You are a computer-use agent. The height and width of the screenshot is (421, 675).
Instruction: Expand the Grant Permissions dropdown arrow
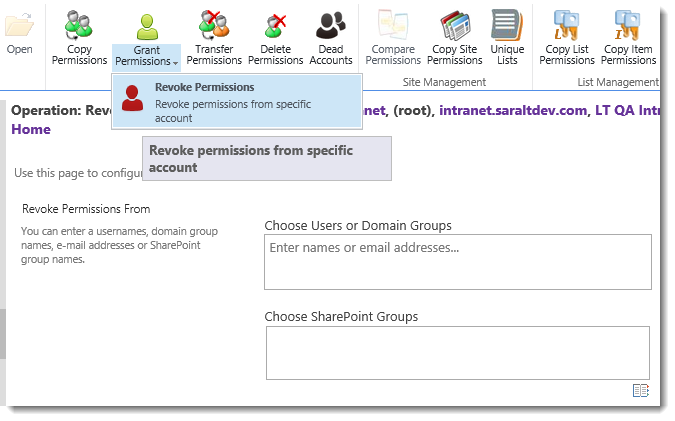point(176,63)
